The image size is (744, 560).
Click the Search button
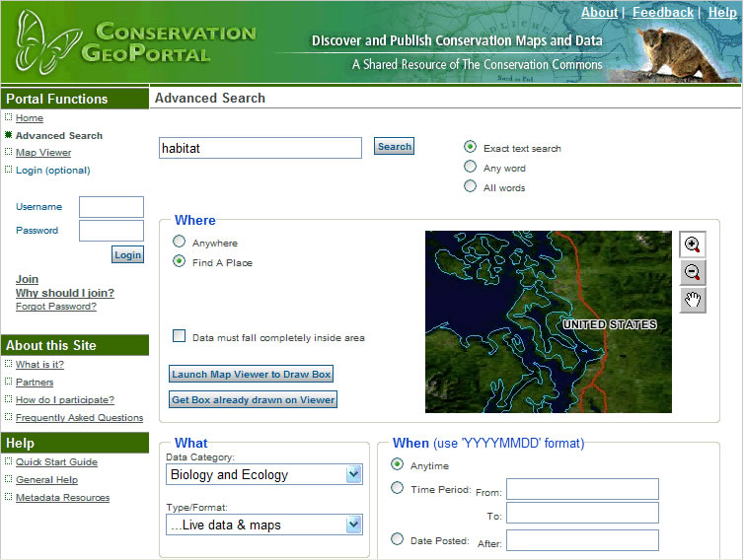(x=394, y=147)
